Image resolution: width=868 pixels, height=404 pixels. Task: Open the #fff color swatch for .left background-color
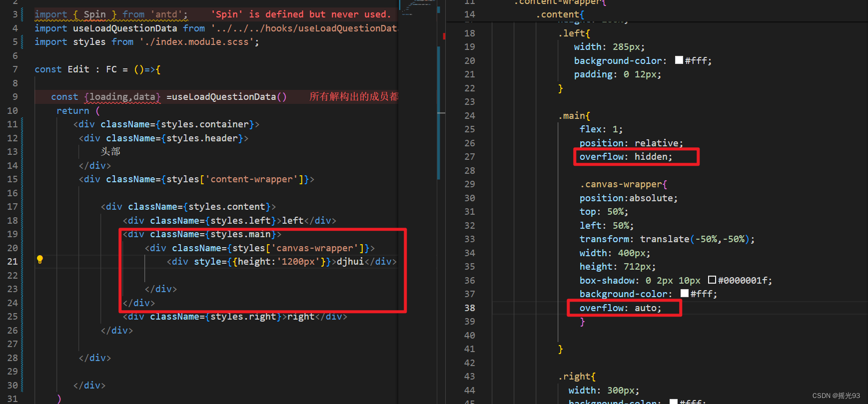click(679, 60)
